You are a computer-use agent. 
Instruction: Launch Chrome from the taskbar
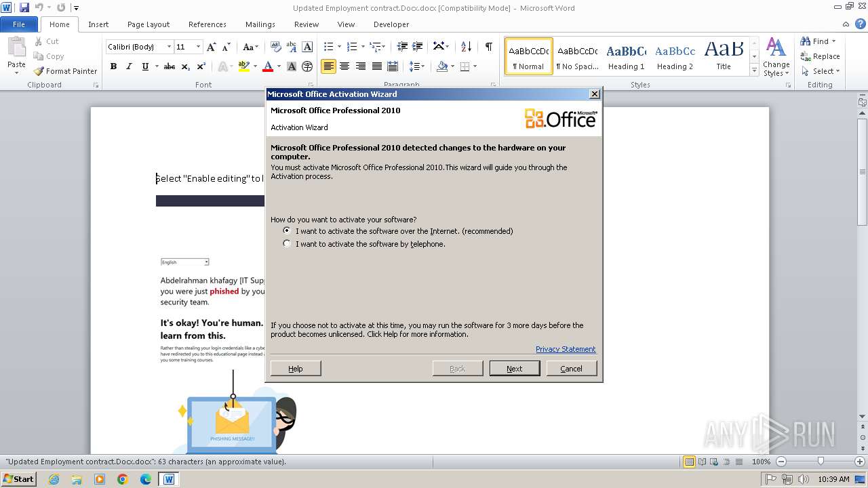[x=123, y=479]
